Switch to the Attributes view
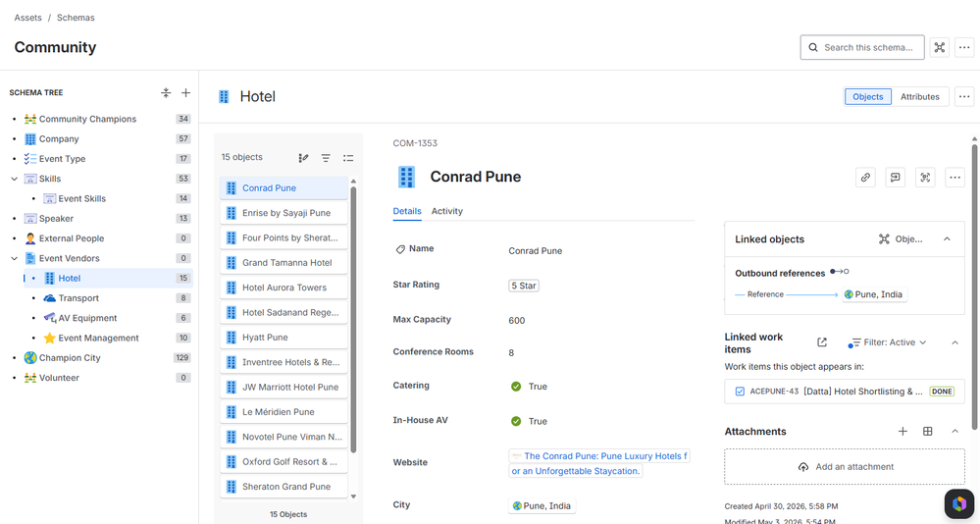Image resolution: width=980 pixels, height=524 pixels. click(919, 96)
